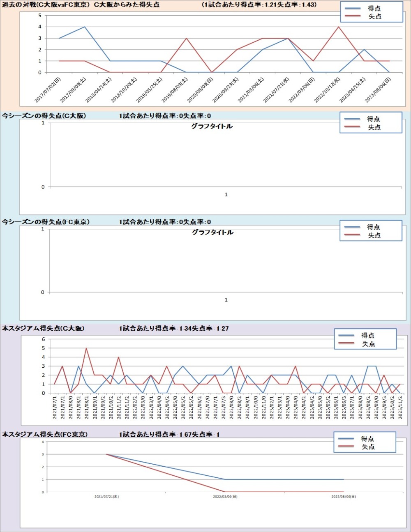Image resolution: width=411 pixels, height=532 pixels.
Task: Select the 2019/08/03(土) date label
Action: [x=175, y=90]
